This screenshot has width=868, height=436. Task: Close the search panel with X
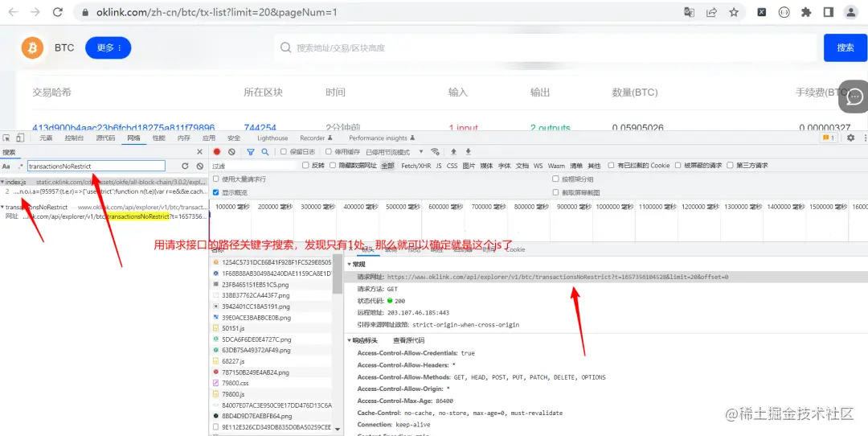tap(200, 152)
